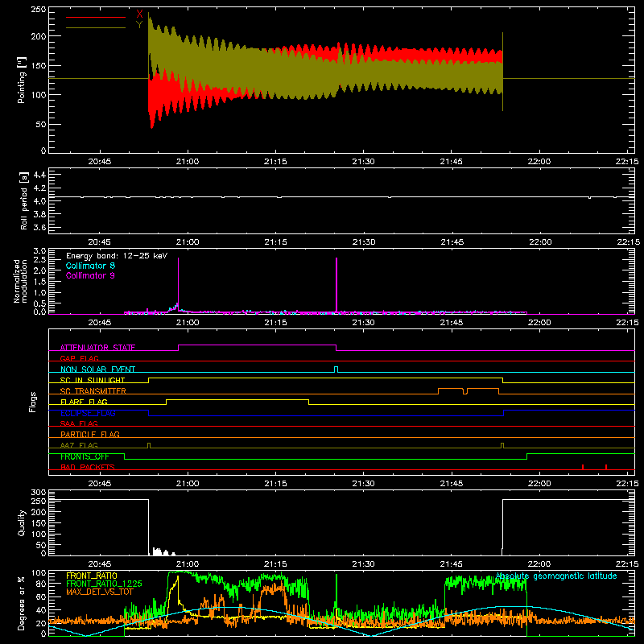Select the ATTENUATOR_STATE flag label
The image size is (644, 644).
97,348
